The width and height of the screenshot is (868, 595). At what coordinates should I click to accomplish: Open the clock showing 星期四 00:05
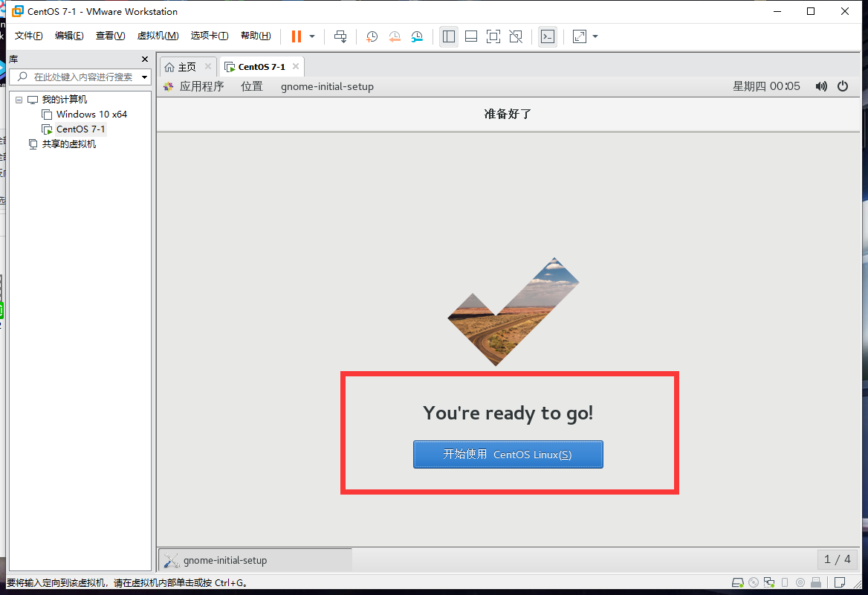tap(767, 86)
